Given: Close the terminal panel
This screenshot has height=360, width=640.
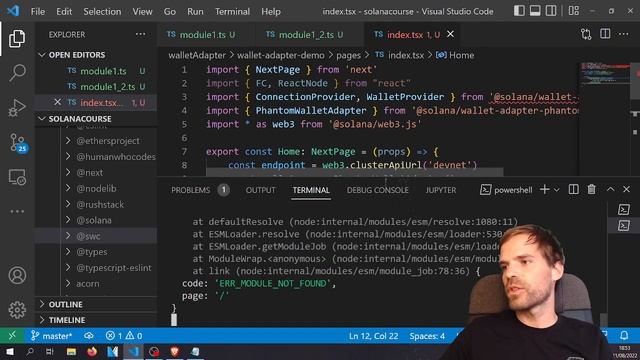Looking at the screenshot, I should tap(626, 189).
